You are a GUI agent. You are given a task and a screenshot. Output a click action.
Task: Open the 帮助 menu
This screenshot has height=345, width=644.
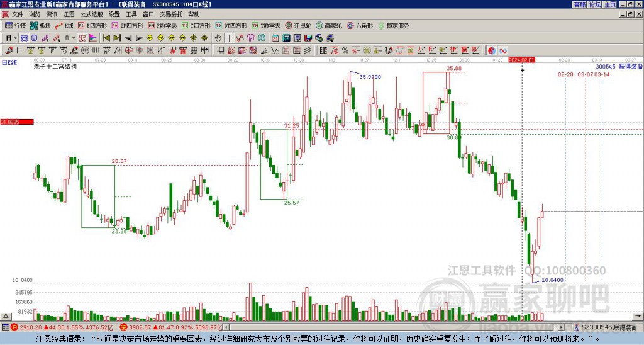194,14
